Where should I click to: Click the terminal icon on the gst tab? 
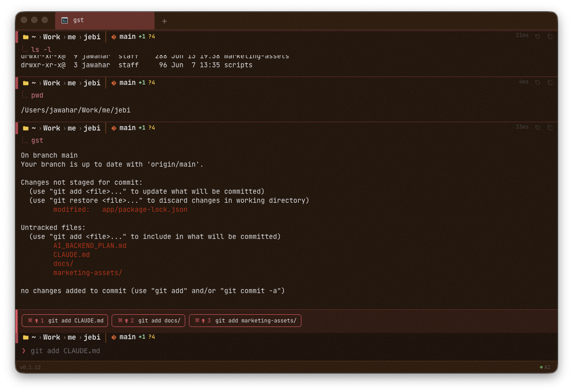65,20
